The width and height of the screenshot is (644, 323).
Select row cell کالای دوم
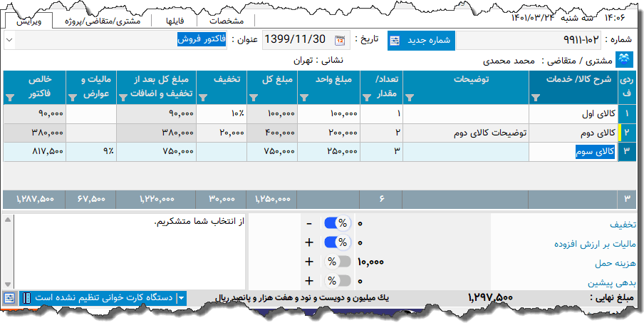573,133
